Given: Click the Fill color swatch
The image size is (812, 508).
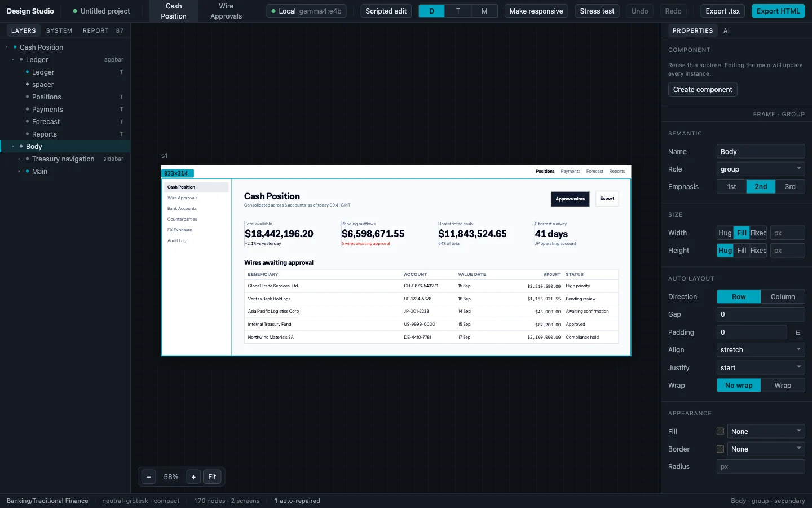Looking at the screenshot, I should coord(720,432).
